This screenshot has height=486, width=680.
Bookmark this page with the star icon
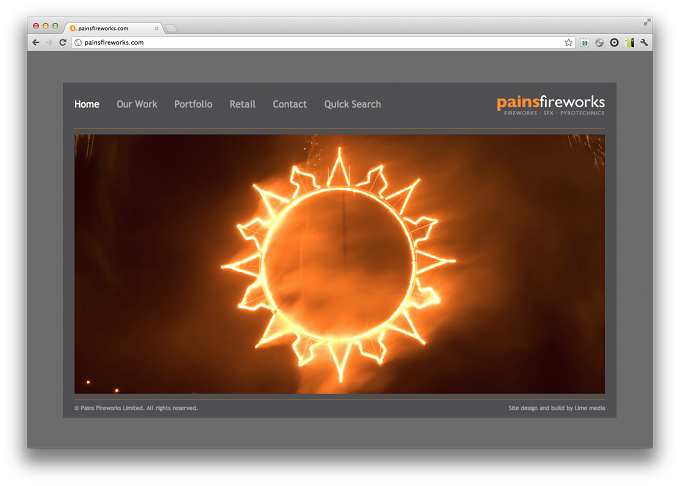[569, 42]
